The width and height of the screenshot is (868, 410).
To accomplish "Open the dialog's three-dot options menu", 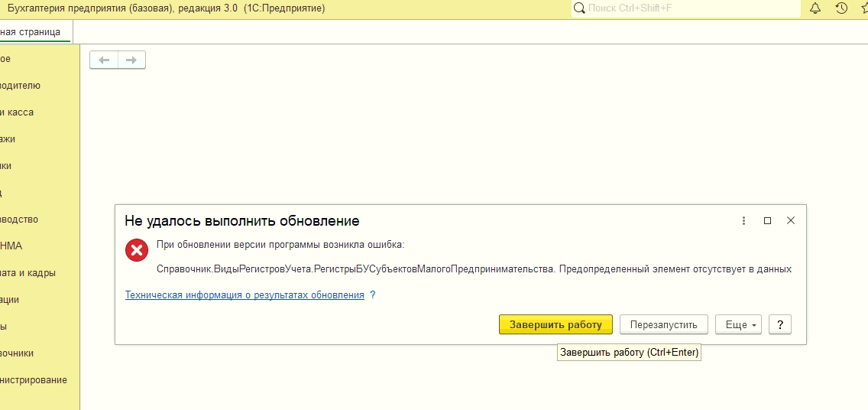I will coord(743,220).
